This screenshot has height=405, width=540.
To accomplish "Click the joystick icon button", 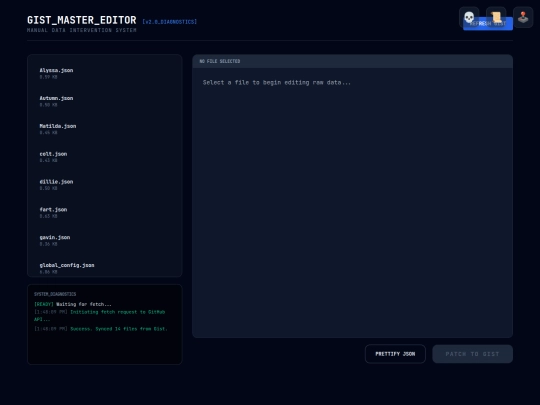I will pyautogui.click(x=523, y=17).
